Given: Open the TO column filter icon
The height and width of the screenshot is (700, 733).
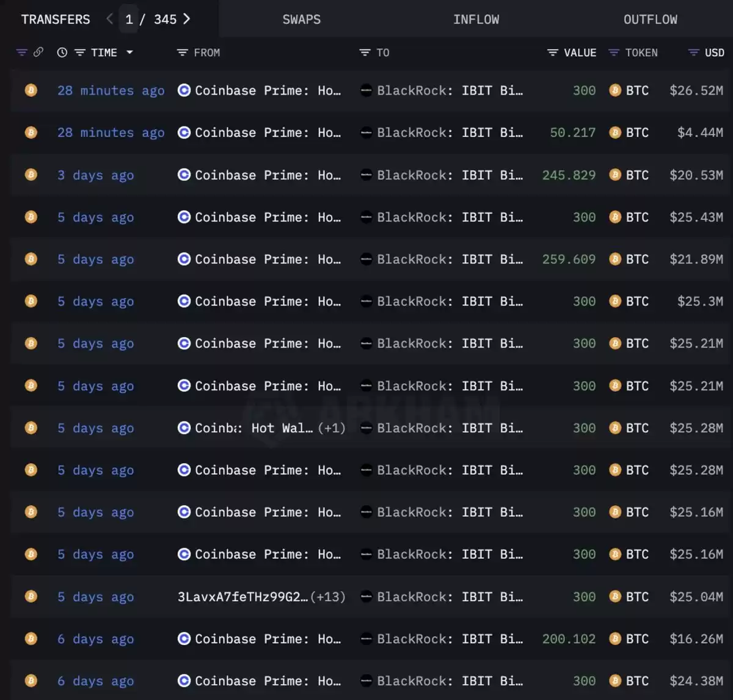Looking at the screenshot, I should pos(365,53).
